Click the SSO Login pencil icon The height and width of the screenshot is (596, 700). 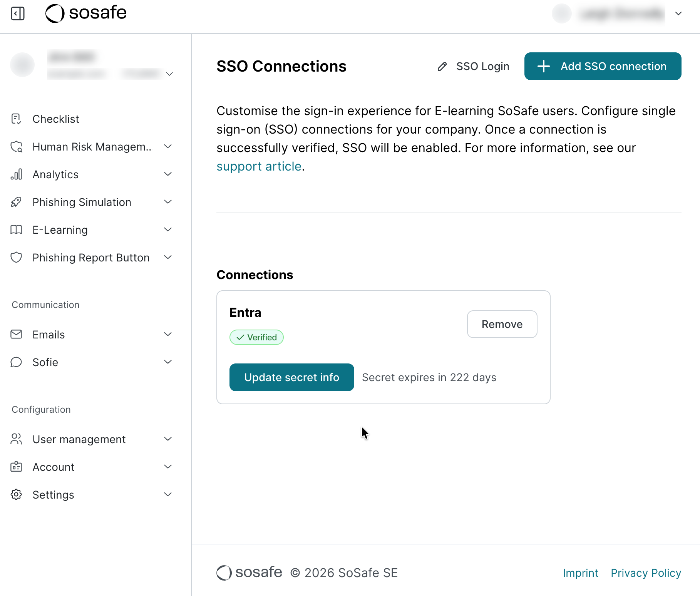(442, 67)
